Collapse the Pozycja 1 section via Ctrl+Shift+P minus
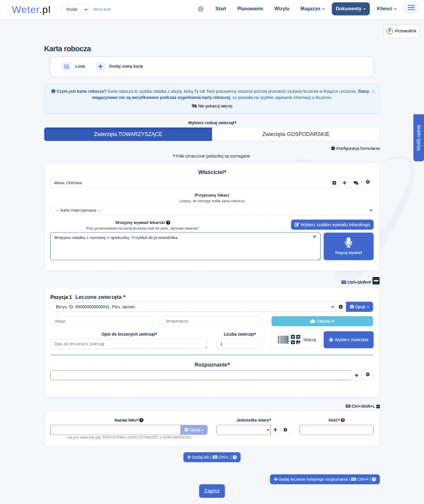Screen dimensions: 424x504 [376, 281]
